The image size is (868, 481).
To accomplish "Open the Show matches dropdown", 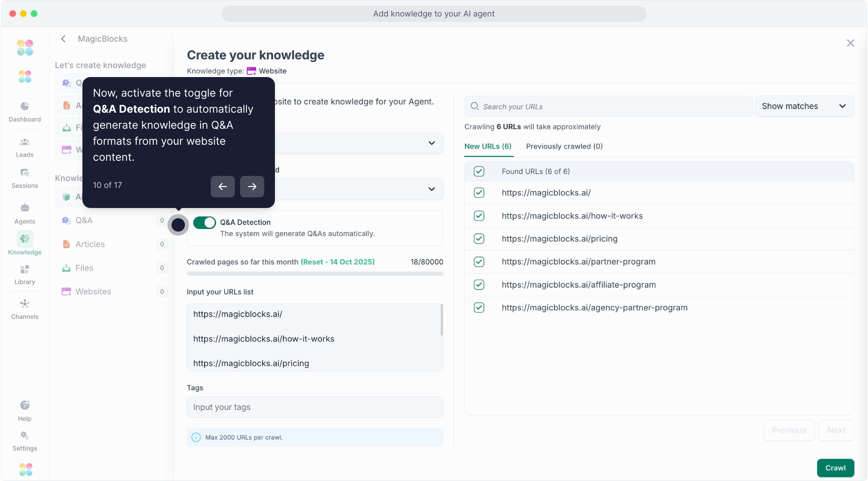I will (x=804, y=106).
